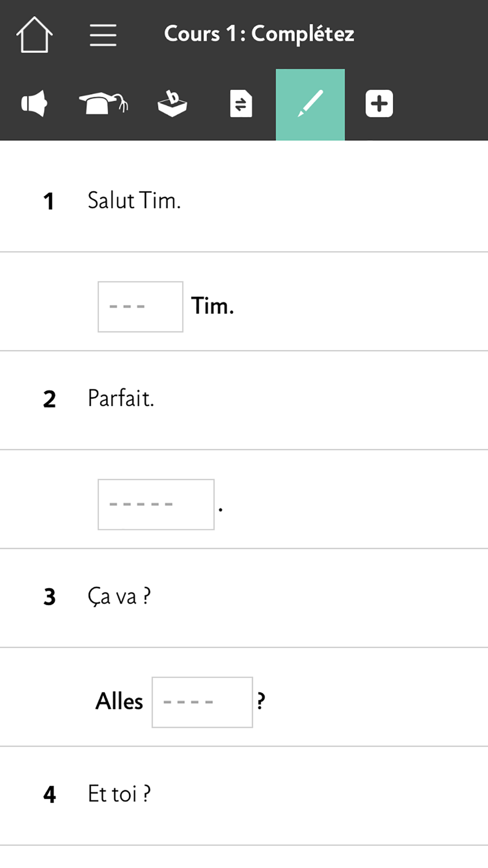Go to the home screen icon
Viewport: 488px width, 868px height.
point(34,35)
